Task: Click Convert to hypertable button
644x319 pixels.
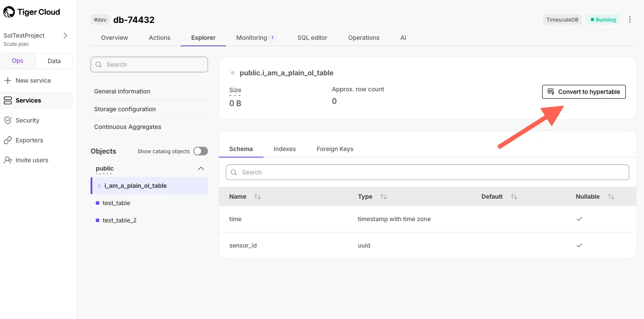Action: pyautogui.click(x=584, y=92)
